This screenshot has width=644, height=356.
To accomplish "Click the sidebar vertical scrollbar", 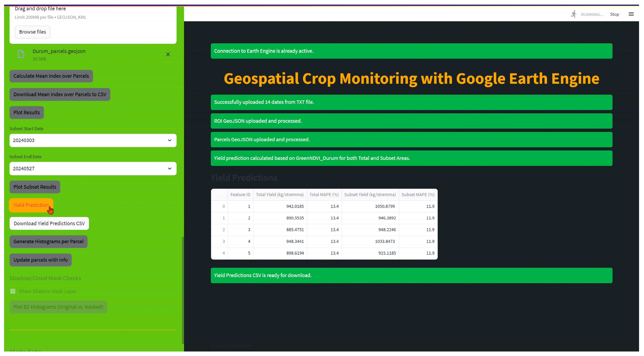I will pos(183,290).
